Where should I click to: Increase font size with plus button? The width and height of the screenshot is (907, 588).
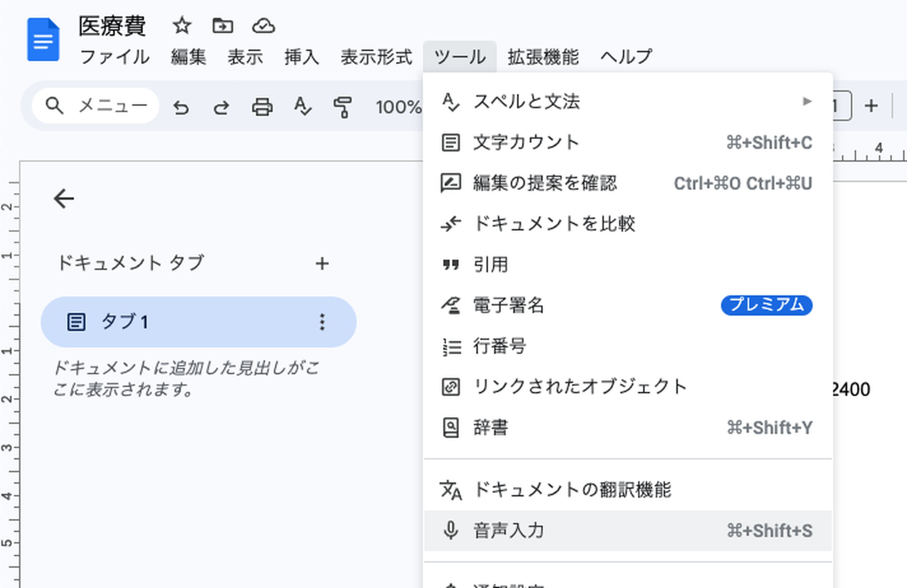871,106
